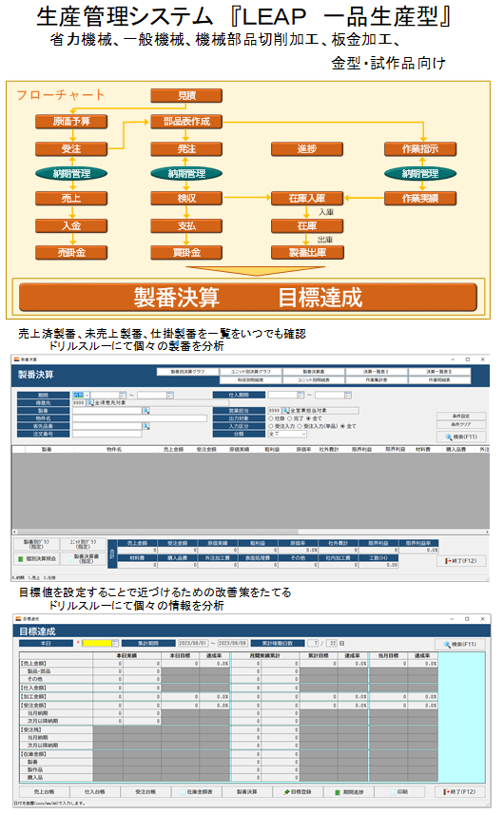Open the 決算一覧表Ⅱ menu button
Screen dimensions: 504x815
[439, 372]
